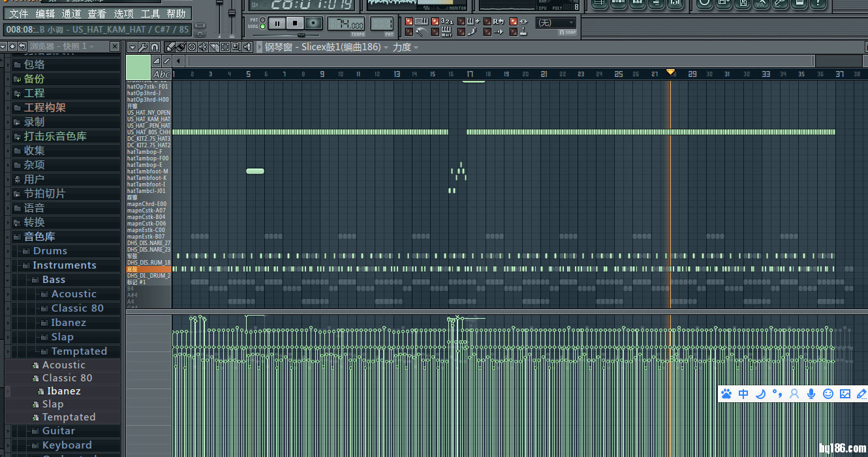Select the paint brush tool
868x457 pixels.
[181, 47]
